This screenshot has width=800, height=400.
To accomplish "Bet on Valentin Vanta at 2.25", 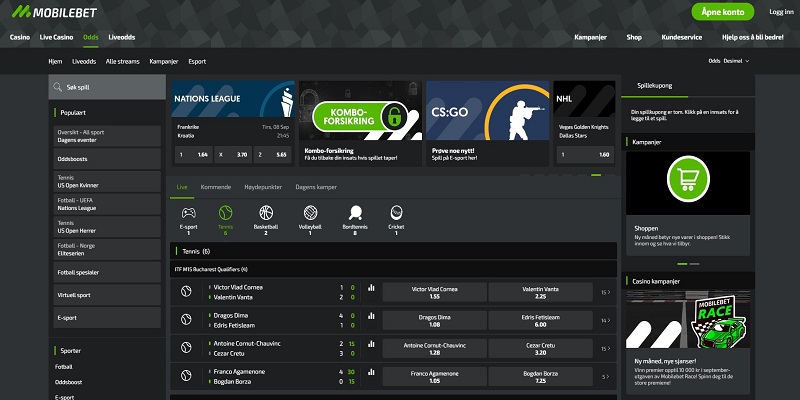I will [540, 292].
